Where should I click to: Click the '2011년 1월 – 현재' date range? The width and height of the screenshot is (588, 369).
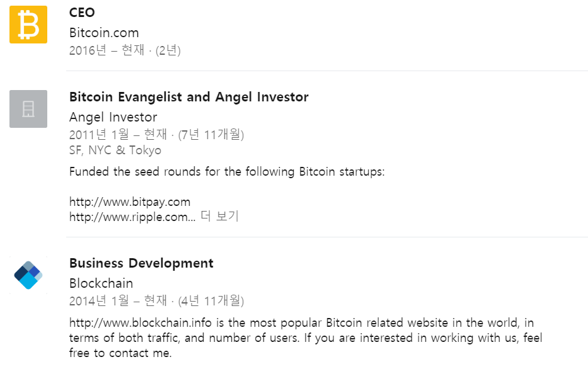tap(118, 135)
